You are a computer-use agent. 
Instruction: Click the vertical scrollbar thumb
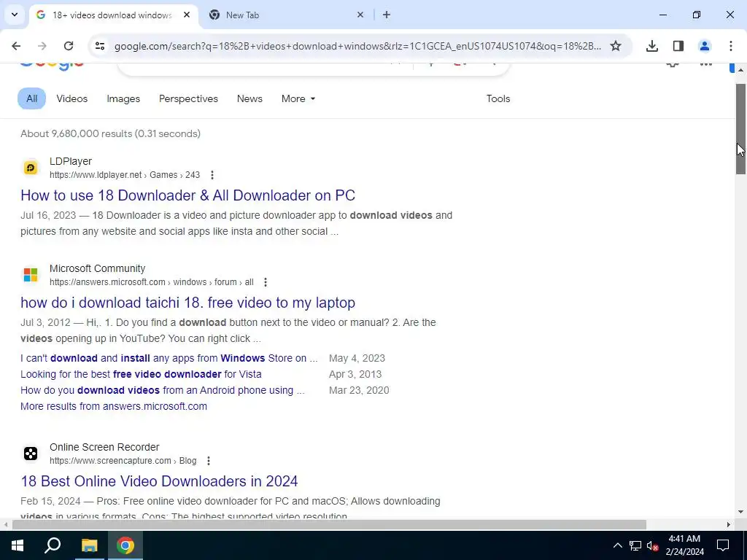coord(741,128)
